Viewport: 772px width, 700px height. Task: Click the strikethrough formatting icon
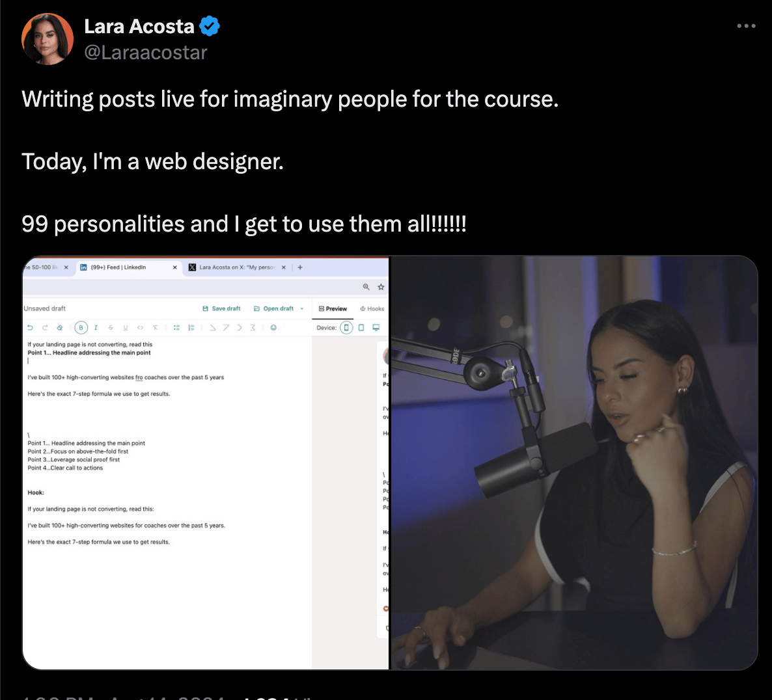[x=111, y=328]
